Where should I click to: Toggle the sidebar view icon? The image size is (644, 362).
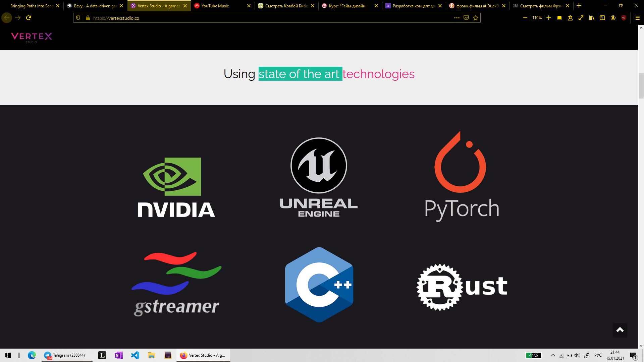(x=602, y=18)
